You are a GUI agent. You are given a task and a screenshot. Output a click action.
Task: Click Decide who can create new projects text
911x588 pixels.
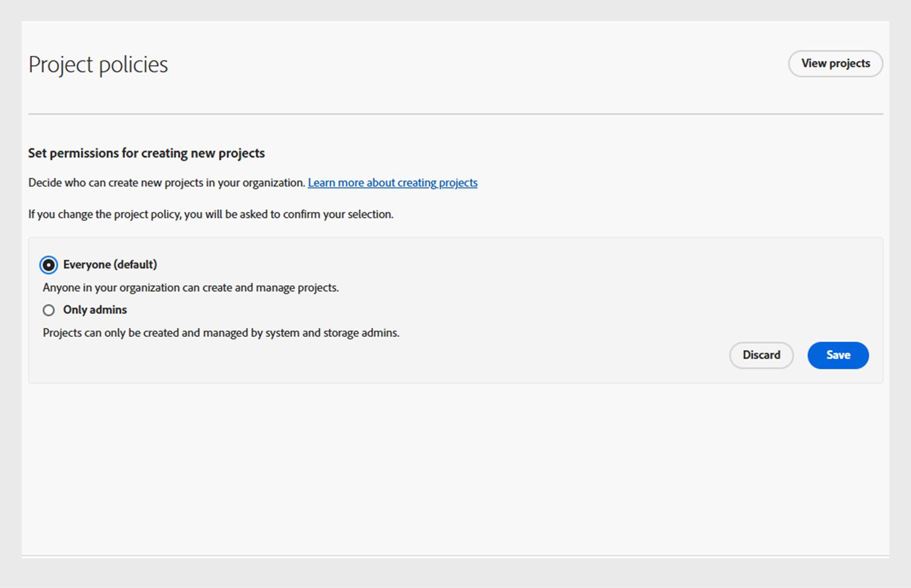[167, 183]
